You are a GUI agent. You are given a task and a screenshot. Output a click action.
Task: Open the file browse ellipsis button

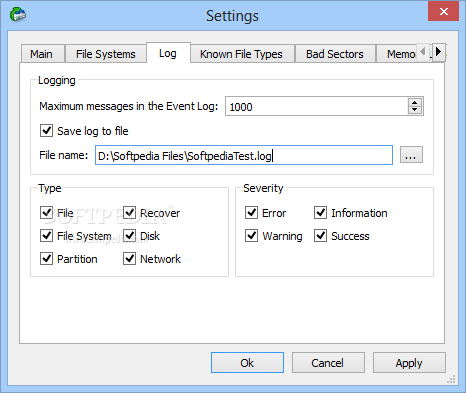[411, 155]
